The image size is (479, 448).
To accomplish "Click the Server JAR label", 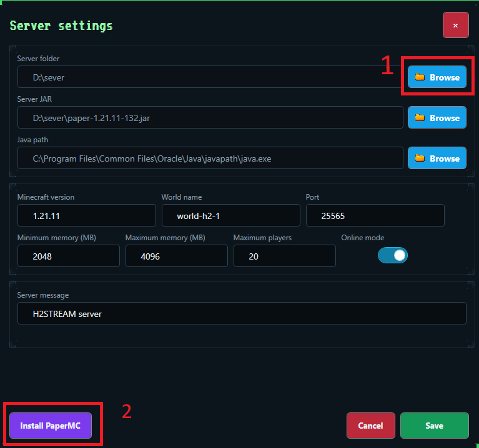I will click(34, 99).
